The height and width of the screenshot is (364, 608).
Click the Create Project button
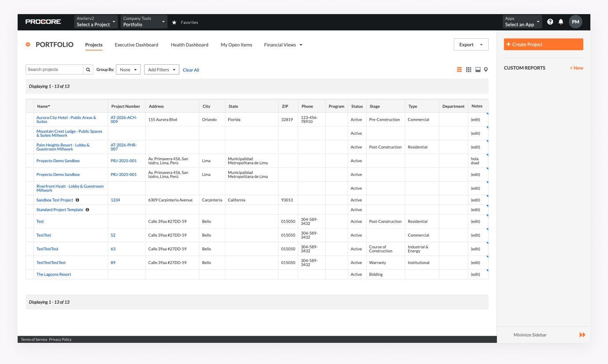pyautogui.click(x=543, y=44)
